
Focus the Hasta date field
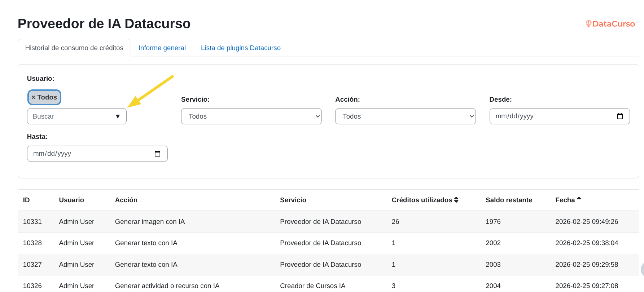point(90,154)
